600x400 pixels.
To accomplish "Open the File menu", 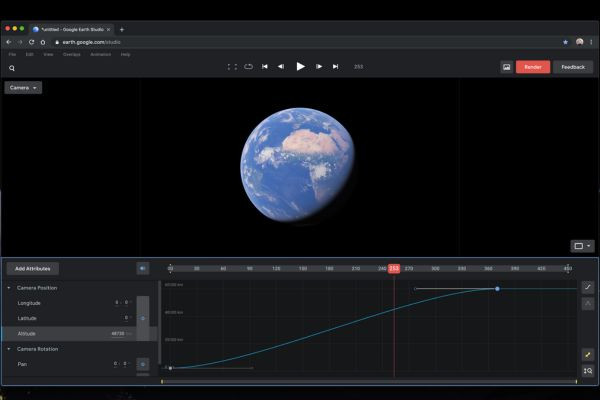I will click(12, 54).
